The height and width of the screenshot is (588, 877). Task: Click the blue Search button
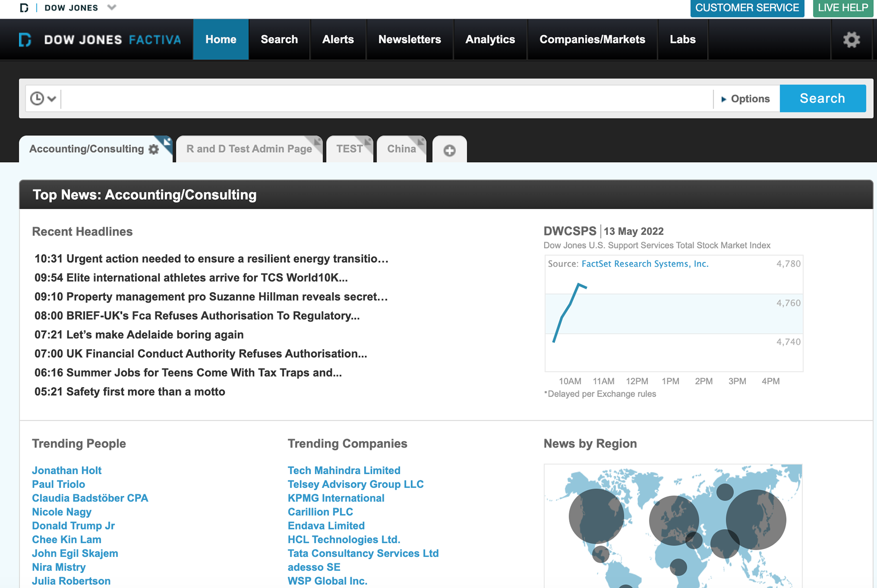(823, 98)
